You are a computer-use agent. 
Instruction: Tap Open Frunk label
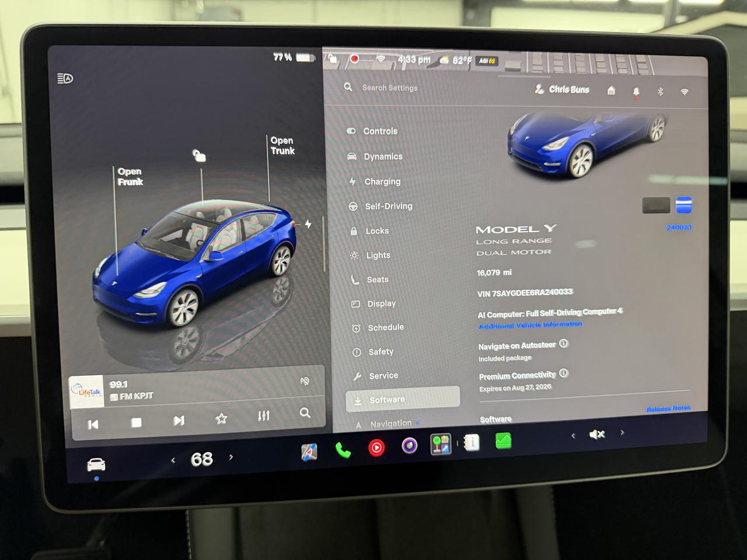(130, 177)
